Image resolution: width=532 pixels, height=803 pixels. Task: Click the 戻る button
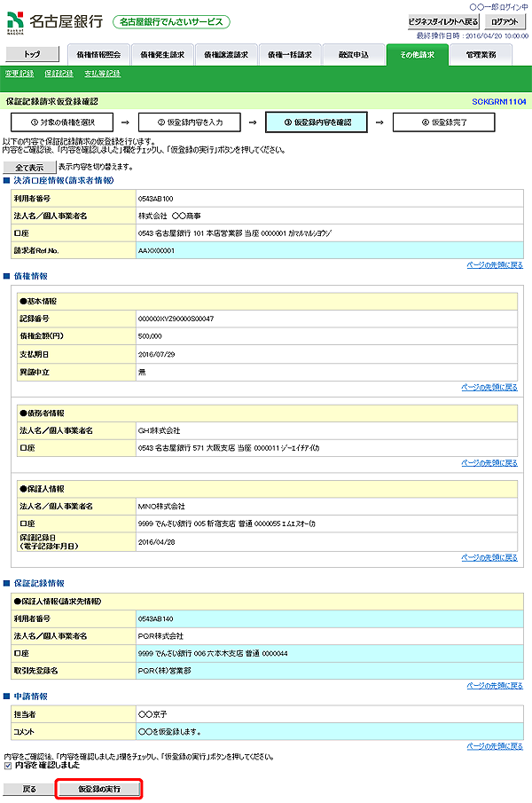coord(29,789)
